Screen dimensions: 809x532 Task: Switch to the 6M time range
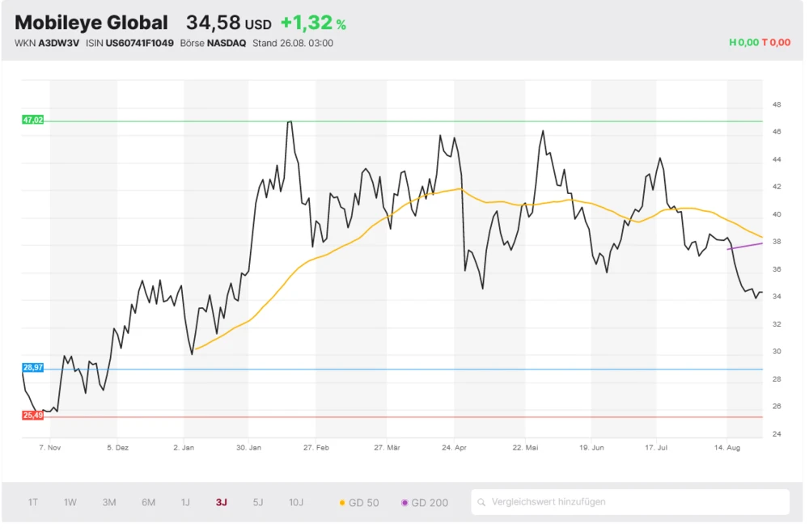pyautogui.click(x=148, y=502)
